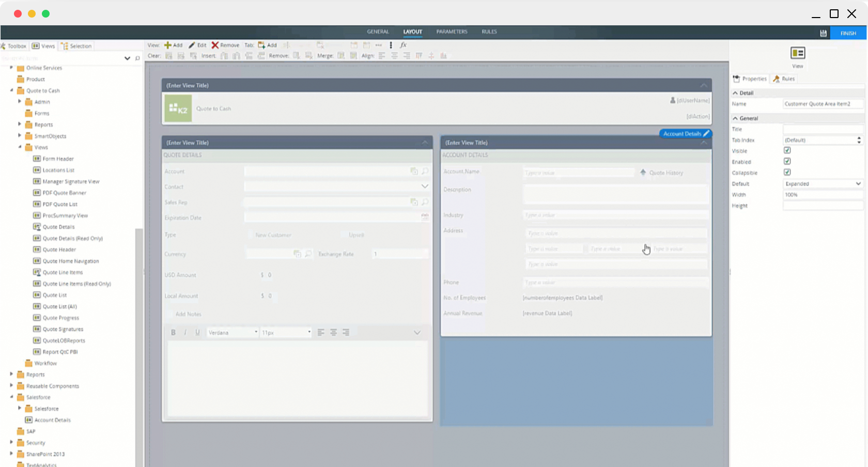Viewport: 868px width, 467px height.
Task: Adjust the Tab Index stepper
Action: click(859, 140)
